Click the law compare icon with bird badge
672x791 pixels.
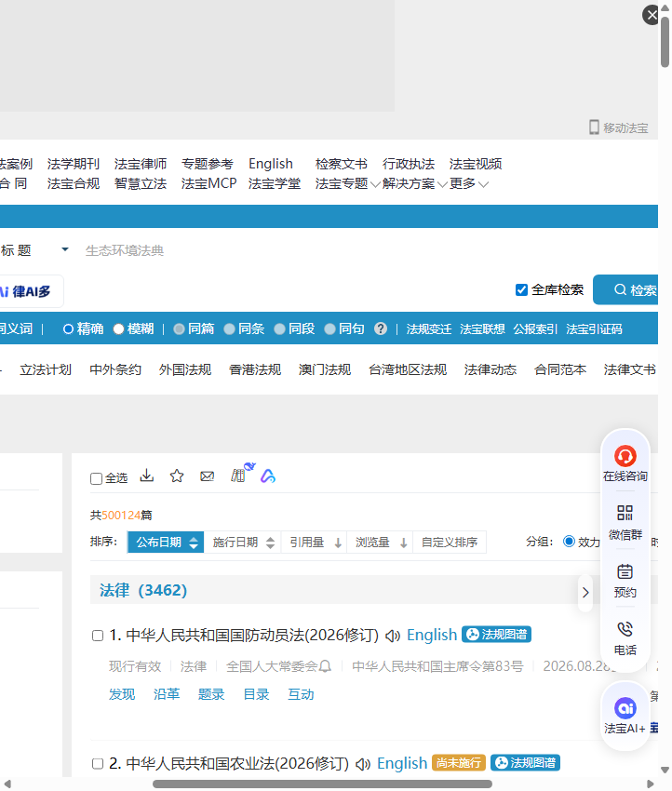(x=241, y=473)
